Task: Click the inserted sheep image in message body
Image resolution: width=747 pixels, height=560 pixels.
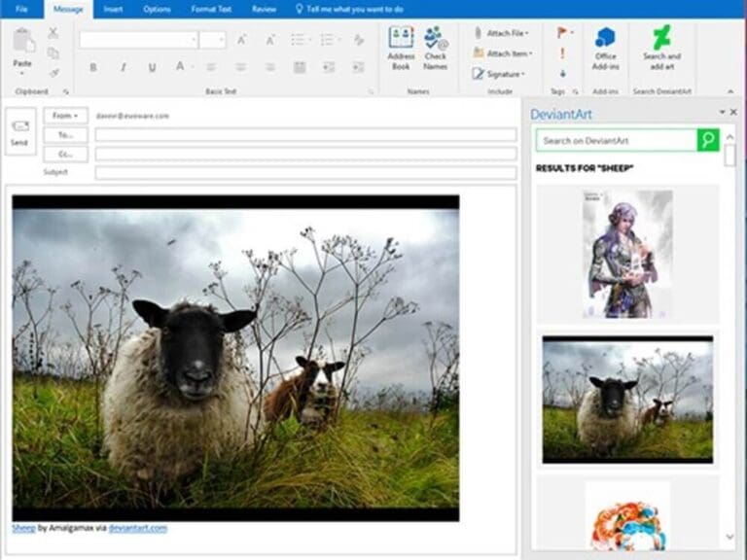Action: click(x=235, y=358)
